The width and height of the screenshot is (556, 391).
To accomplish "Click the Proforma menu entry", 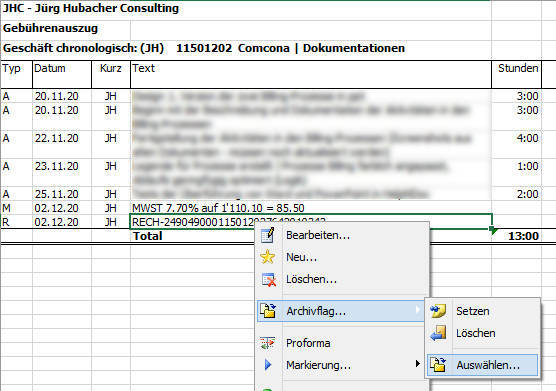I will pyautogui.click(x=308, y=343).
